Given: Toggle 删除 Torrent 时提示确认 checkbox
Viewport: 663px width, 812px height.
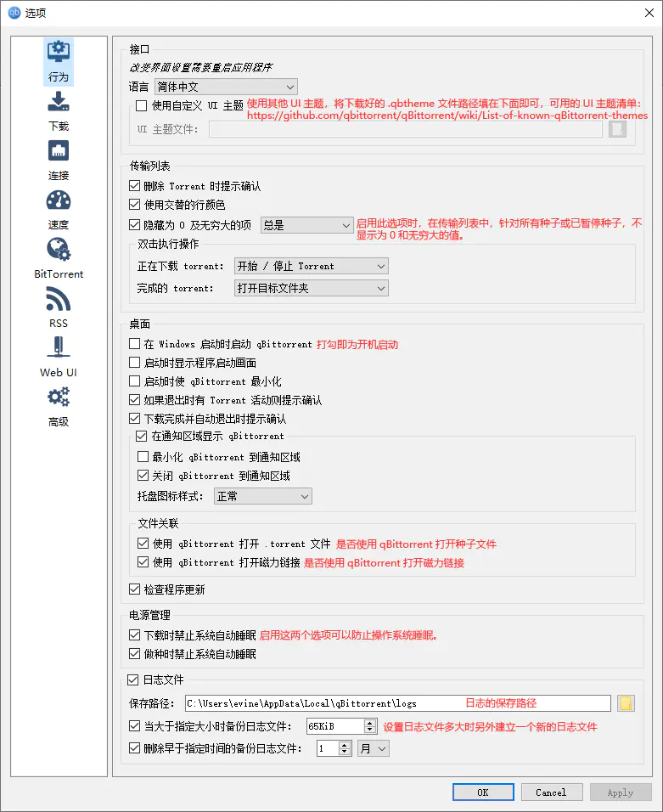Looking at the screenshot, I should tap(134, 186).
